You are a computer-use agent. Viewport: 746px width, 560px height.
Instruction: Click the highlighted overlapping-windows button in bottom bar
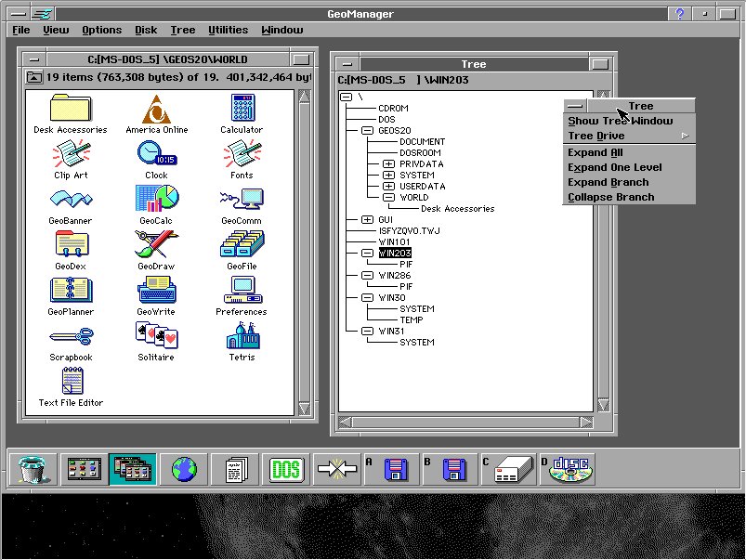click(133, 469)
